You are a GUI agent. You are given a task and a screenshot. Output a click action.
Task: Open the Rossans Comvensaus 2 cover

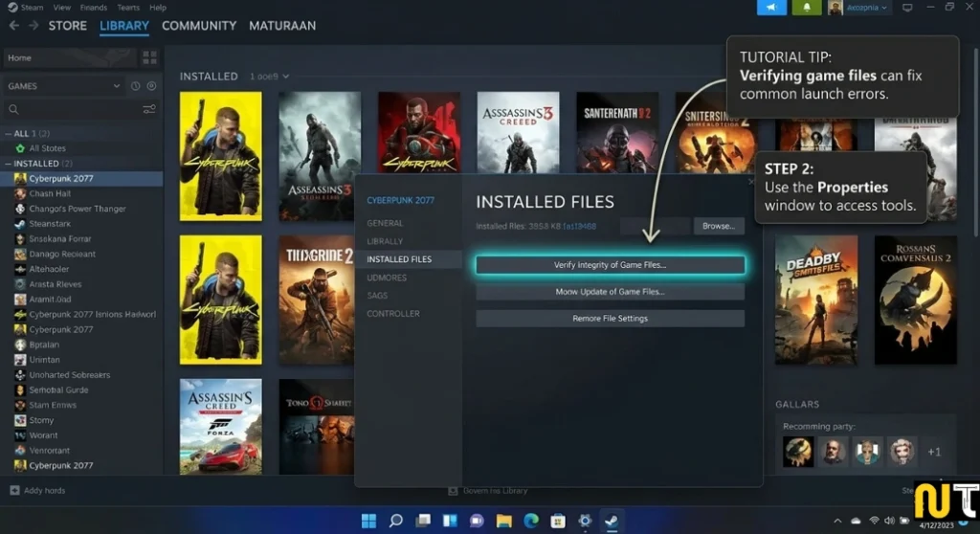[x=915, y=300]
